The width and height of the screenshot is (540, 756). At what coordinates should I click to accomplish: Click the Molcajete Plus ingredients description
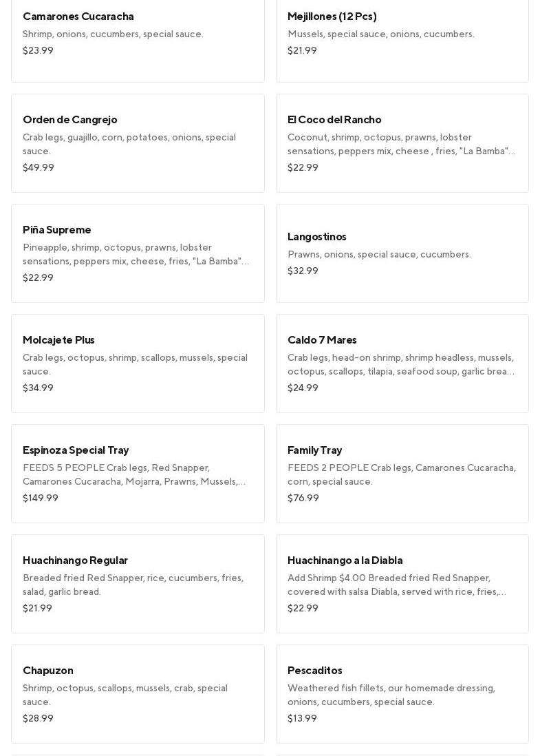[135, 364]
